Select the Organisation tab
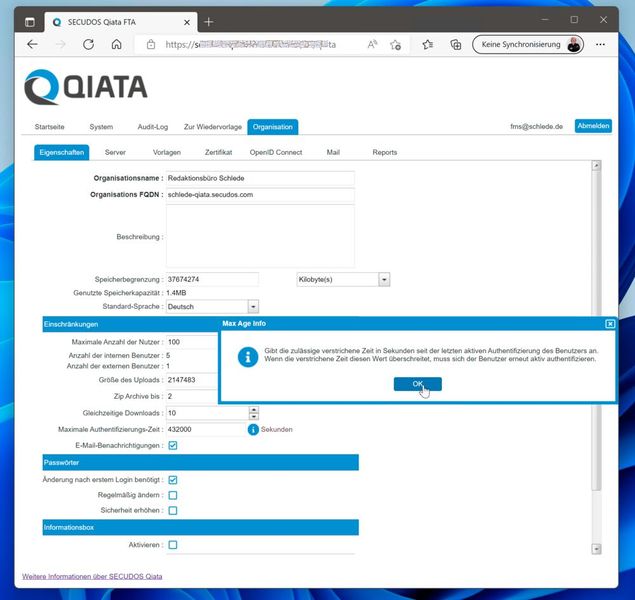 coord(273,127)
